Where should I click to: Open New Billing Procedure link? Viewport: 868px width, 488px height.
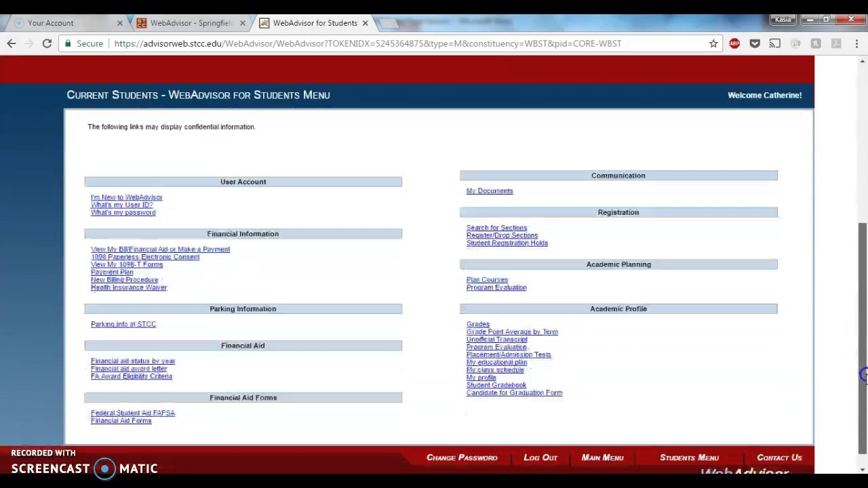click(125, 280)
